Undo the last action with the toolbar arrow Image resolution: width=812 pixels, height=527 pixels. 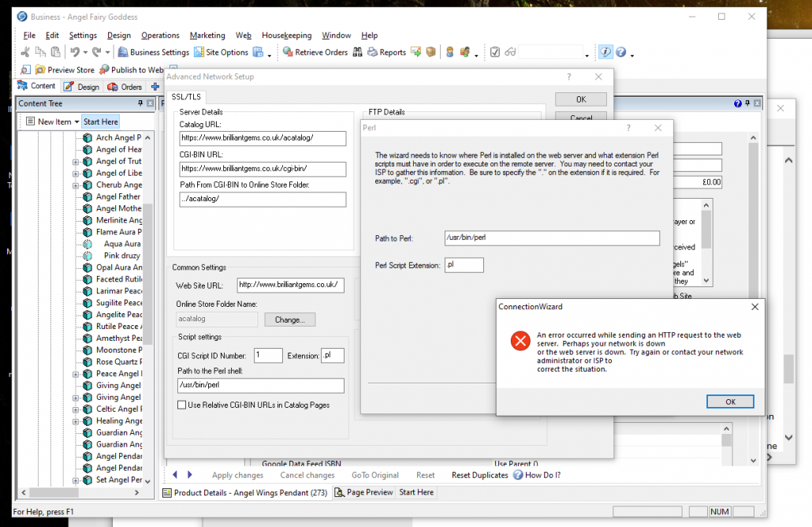point(75,52)
